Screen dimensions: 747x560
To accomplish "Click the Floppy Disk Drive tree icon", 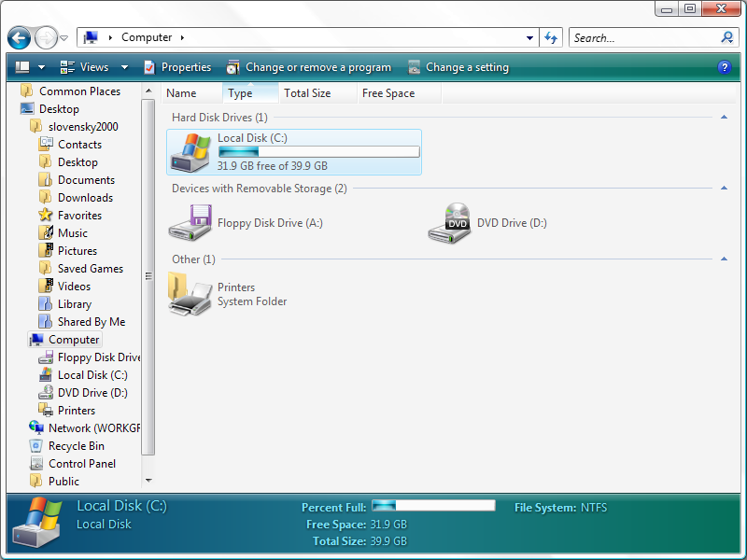I will tap(46, 357).
